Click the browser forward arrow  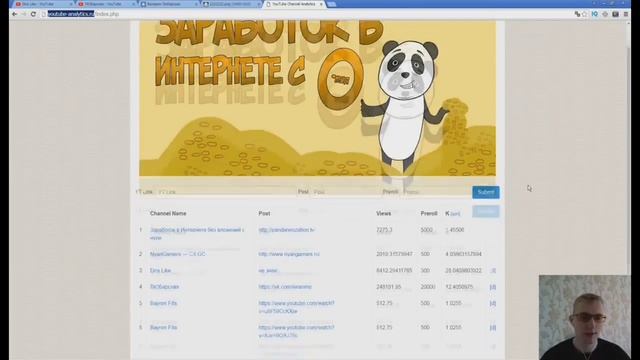tap(24, 14)
